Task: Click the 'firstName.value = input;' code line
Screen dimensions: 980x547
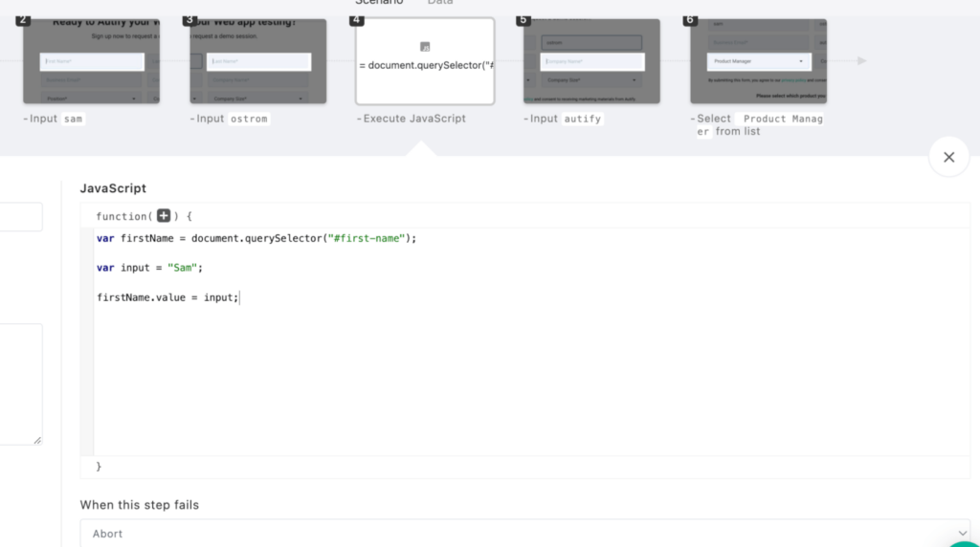Action: point(167,297)
